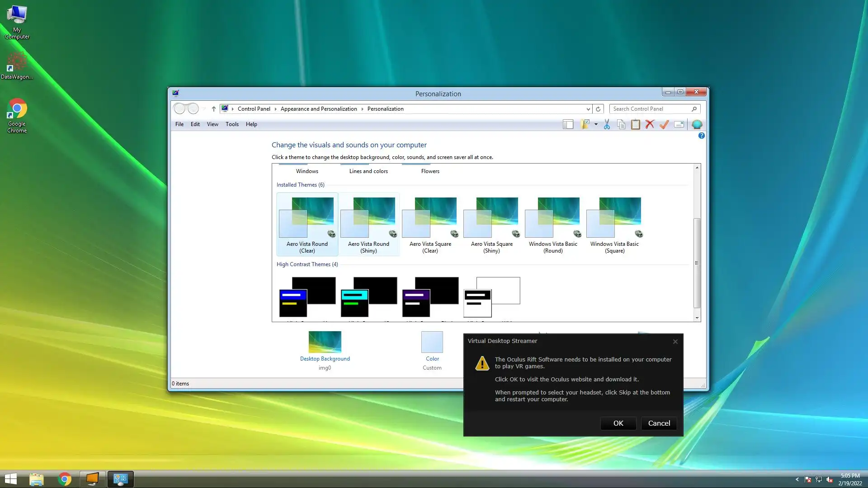Viewport: 868px width, 488px height.
Task: Click the navigation pane layout icon
Action: [568, 124]
